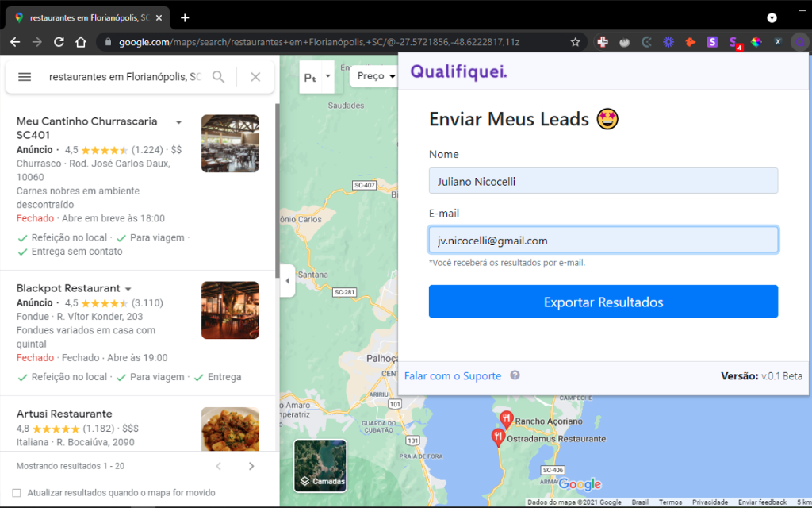Image resolution: width=812 pixels, height=508 pixels.
Task: Open the dropdown arrow beside the Pt button
Action: tap(327, 76)
